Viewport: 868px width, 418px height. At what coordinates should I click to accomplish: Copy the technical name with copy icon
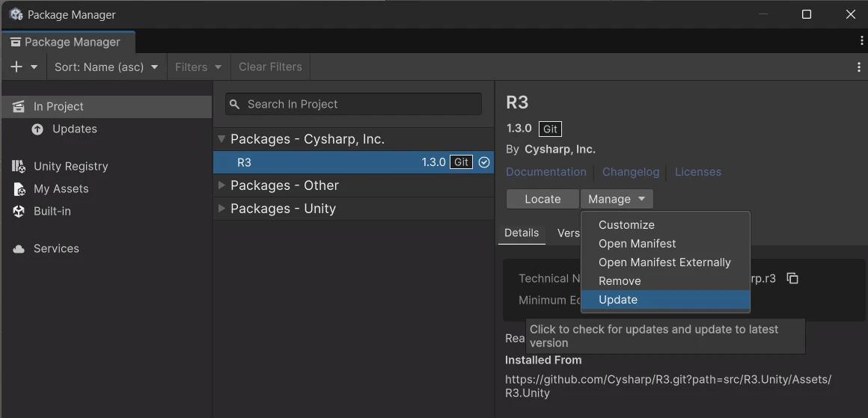point(792,279)
